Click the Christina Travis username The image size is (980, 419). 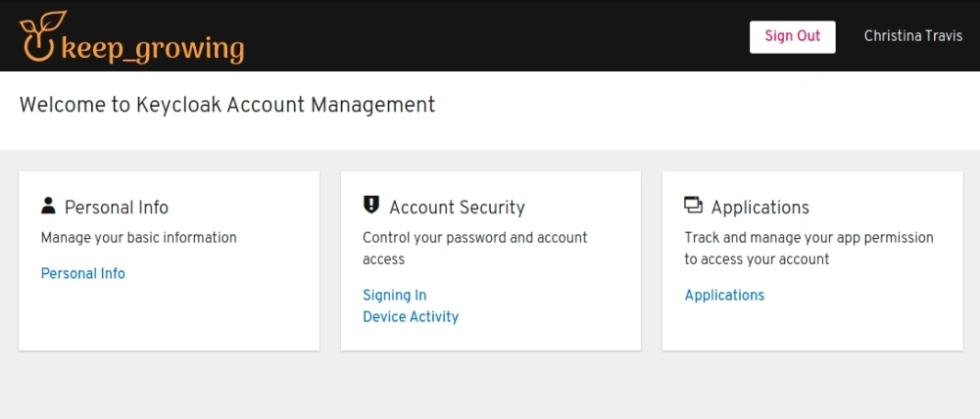(913, 36)
